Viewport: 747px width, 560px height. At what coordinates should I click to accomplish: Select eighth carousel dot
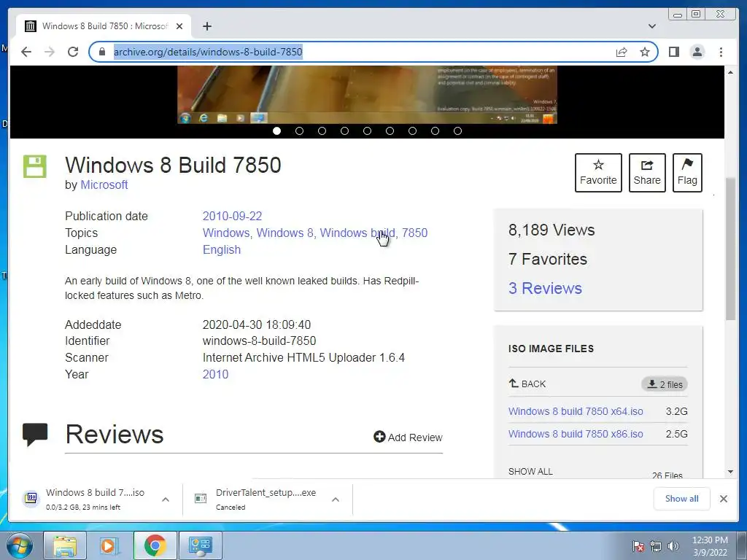coord(435,131)
